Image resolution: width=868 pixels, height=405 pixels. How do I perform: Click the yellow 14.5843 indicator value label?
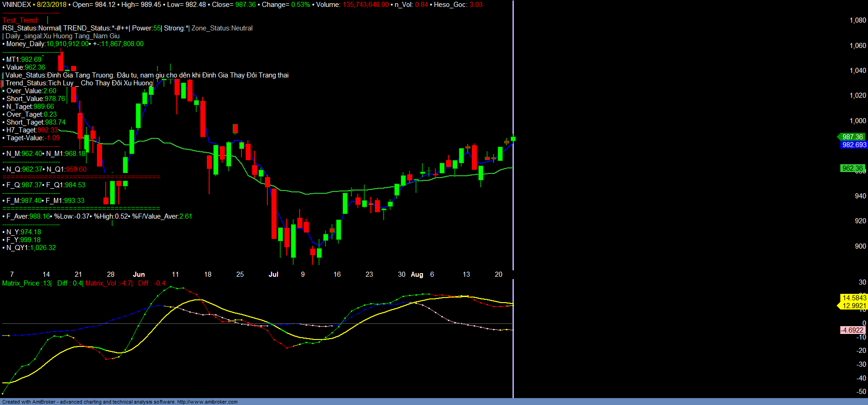click(x=854, y=298)
